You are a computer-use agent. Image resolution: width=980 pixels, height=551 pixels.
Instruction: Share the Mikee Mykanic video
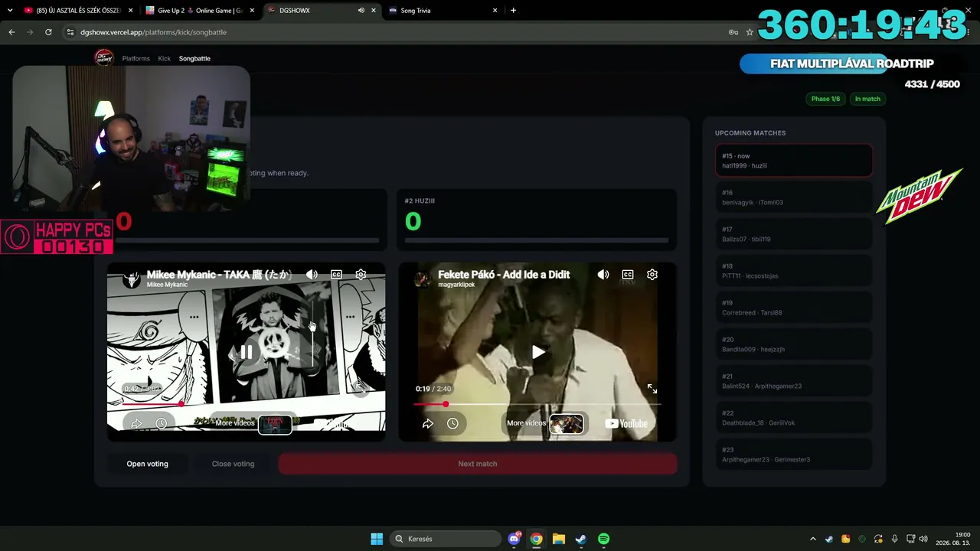click(136, 423)
